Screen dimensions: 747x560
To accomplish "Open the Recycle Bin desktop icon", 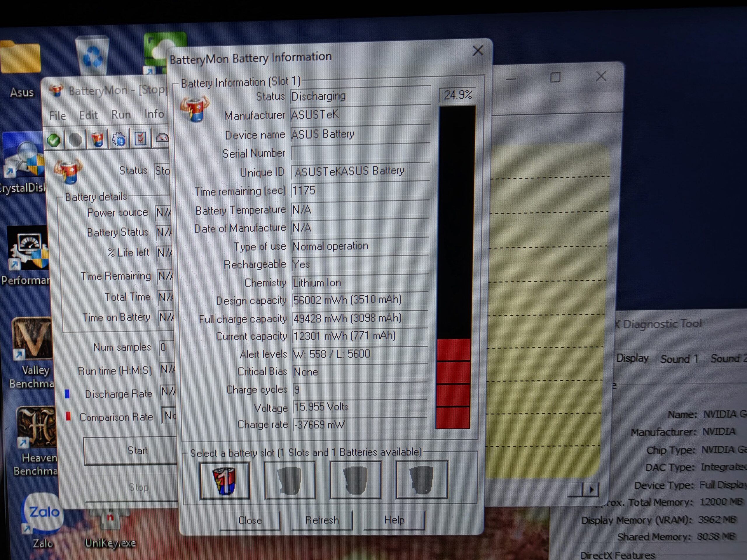I will click(92, 55).
